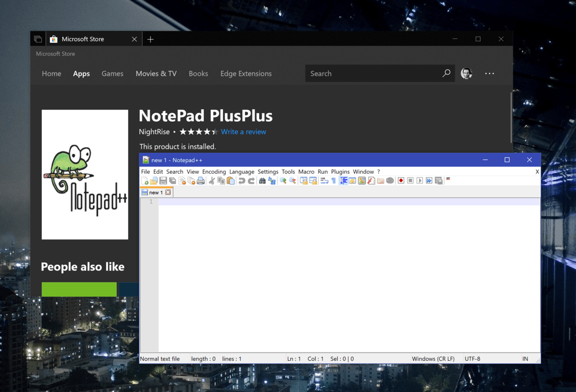Click the Replace toolbar icon
The width and height of the screenshot is (576, 392).
tap(272, 180)
